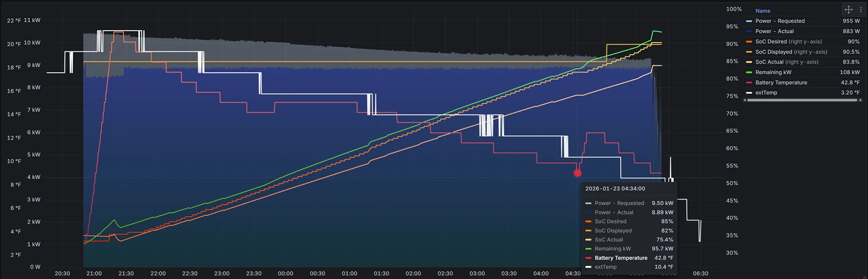868x279 pixels.
Task: Click the light blue Power - Requested legend swatch
Action: 749,21
